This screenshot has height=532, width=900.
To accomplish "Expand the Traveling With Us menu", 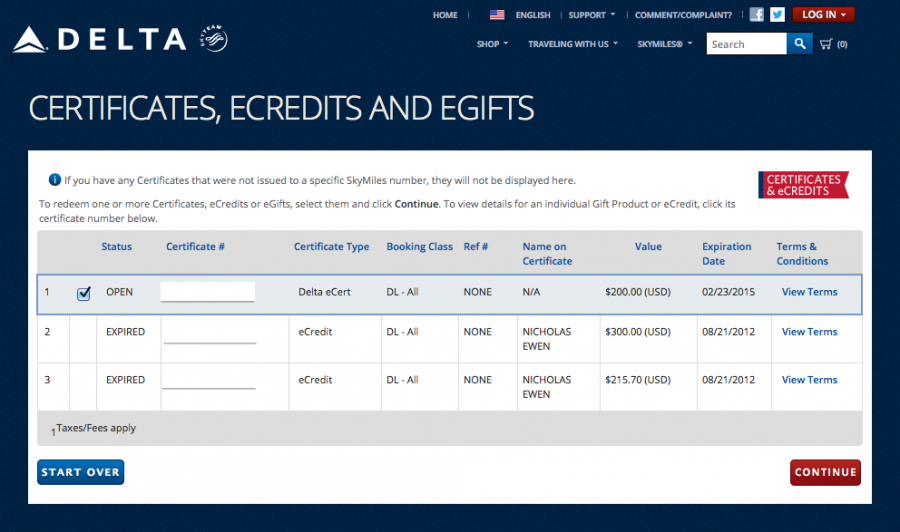I will (x=573, y=44).
